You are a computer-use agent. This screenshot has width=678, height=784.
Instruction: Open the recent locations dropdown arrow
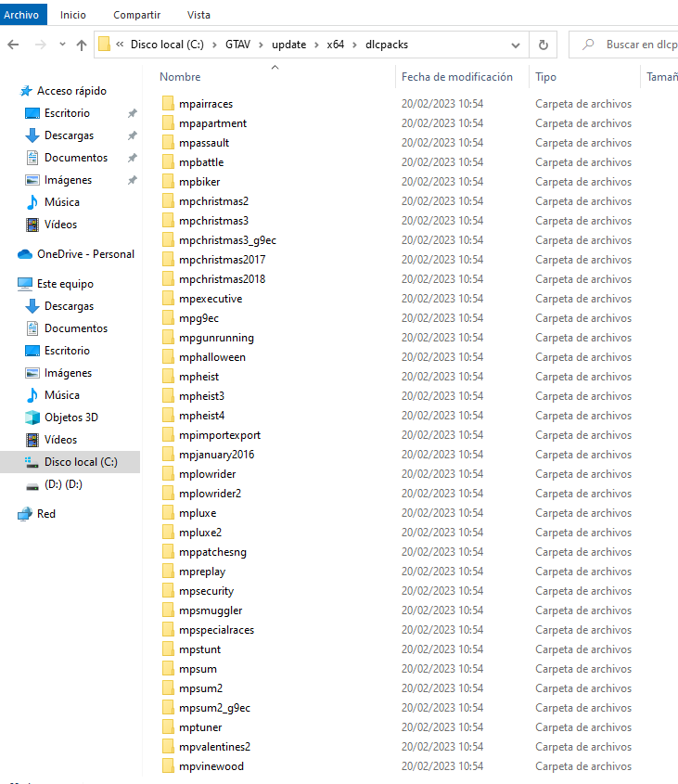point(62,45)
